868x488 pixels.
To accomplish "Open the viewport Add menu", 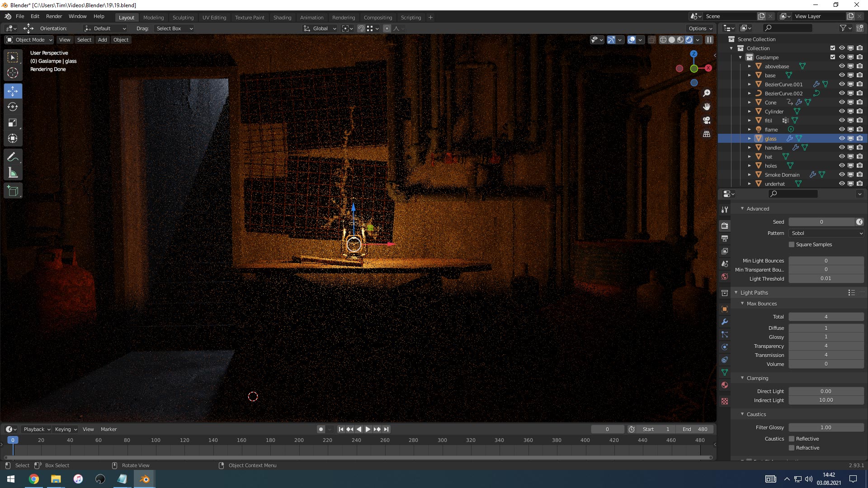I will pyautogui.click(x=103, y=40).
